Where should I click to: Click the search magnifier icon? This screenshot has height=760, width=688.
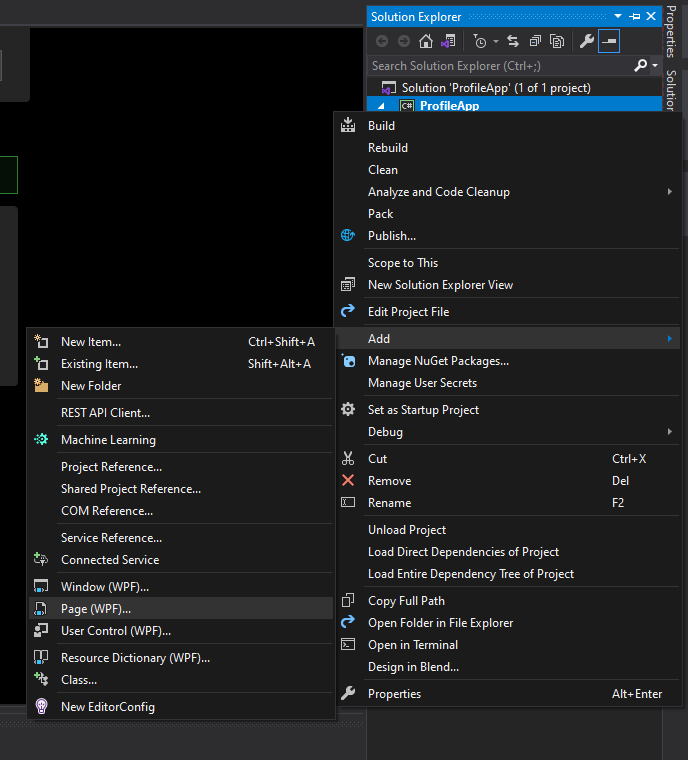pos(640,65)
